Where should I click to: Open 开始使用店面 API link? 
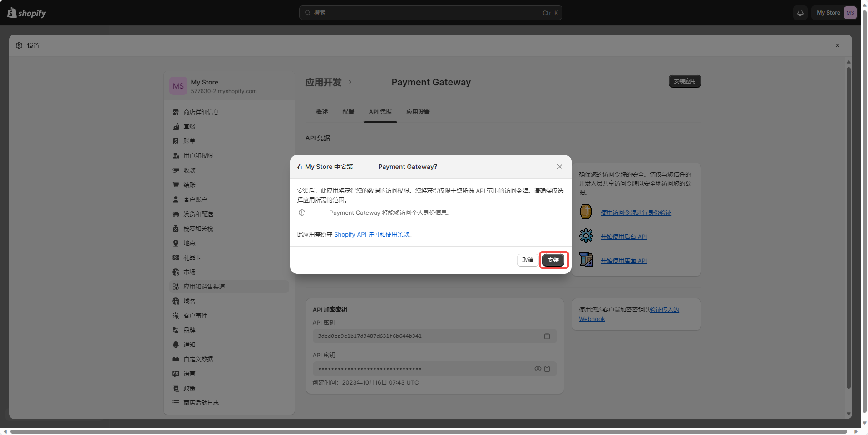point(624,261)
